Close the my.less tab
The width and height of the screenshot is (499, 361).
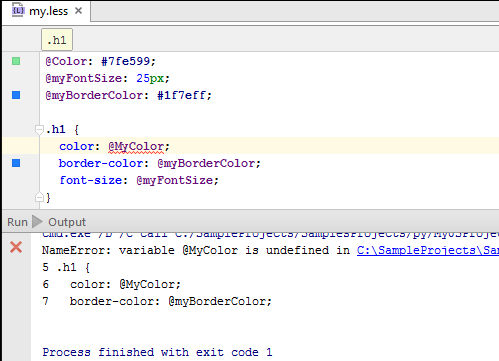[79, 11]
